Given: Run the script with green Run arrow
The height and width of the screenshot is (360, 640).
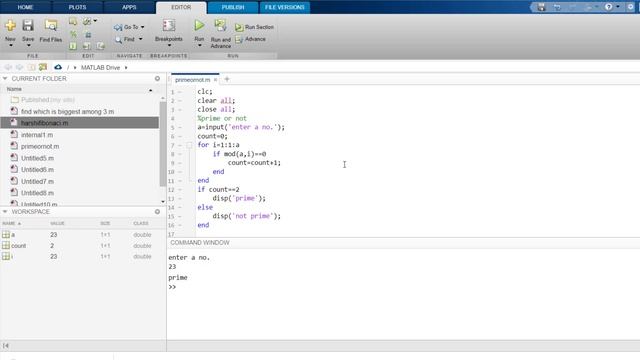Looking at the screenshot, I should coord(199,25).
